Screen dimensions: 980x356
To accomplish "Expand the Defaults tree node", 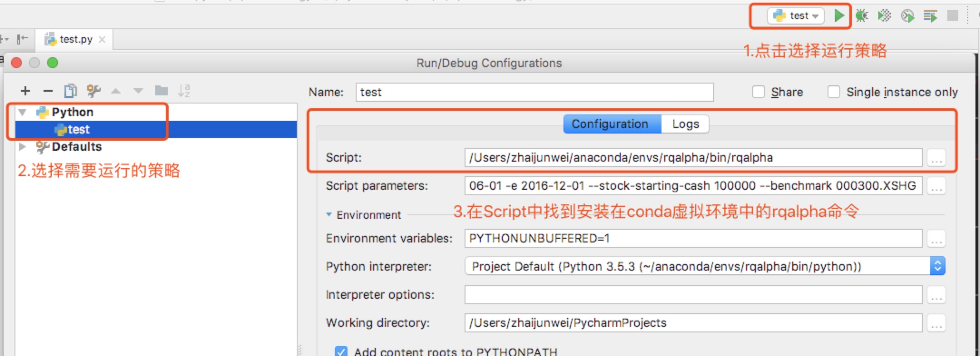I will pos(22,147).
